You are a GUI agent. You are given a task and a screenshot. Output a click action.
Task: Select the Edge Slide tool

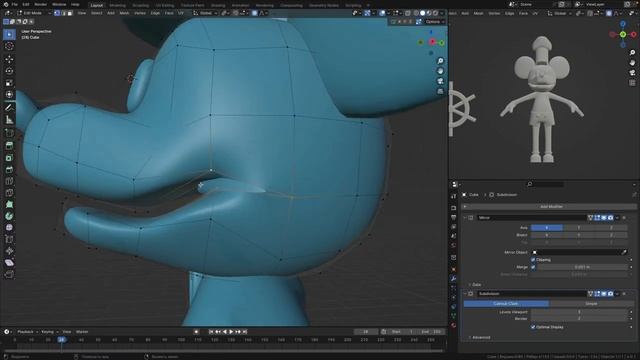9,239
